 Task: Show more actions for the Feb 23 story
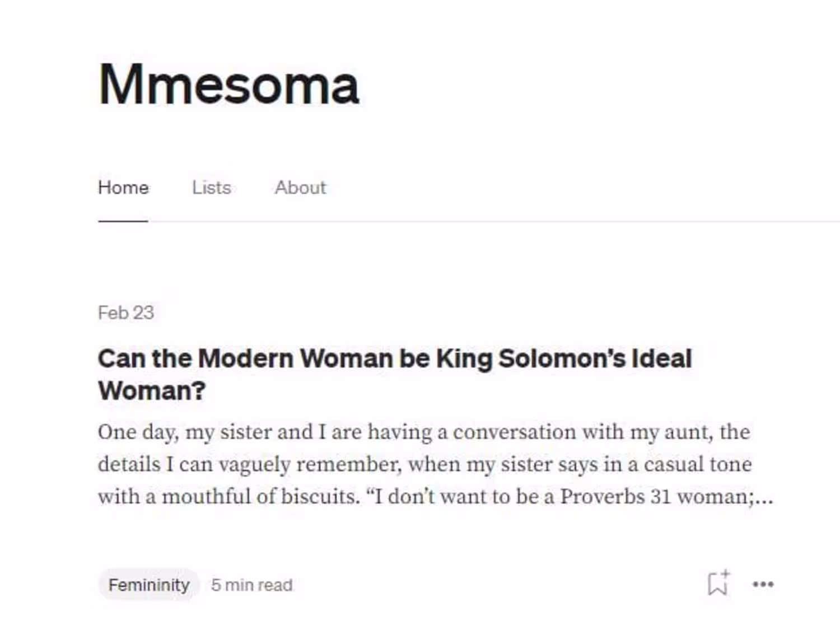(763, 585)
